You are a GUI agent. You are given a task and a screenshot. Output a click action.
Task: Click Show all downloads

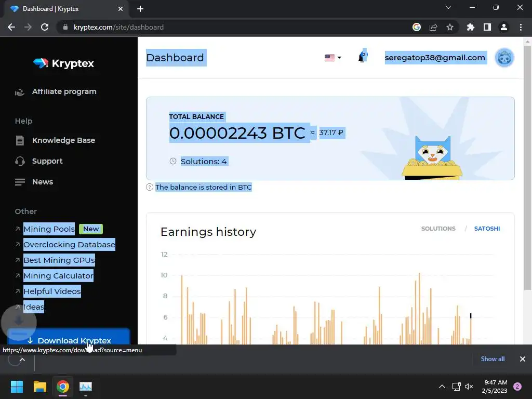click(x=493, y=359)
